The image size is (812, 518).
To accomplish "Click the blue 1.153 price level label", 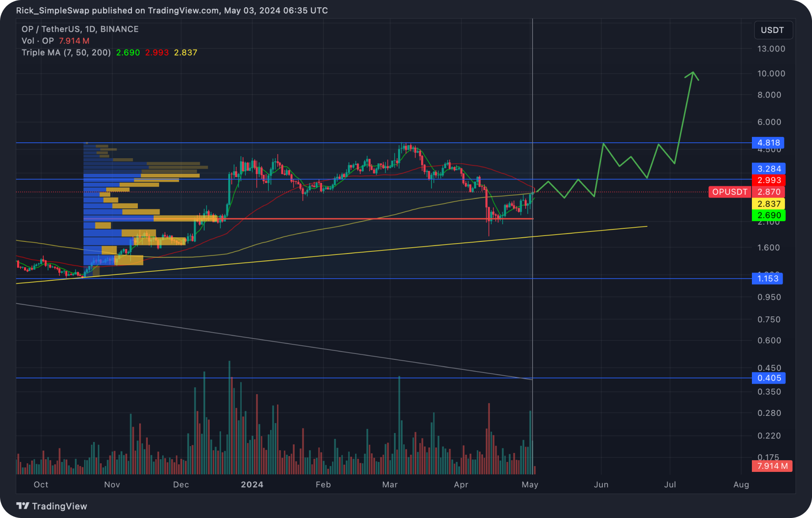I will tap(767, 278).
